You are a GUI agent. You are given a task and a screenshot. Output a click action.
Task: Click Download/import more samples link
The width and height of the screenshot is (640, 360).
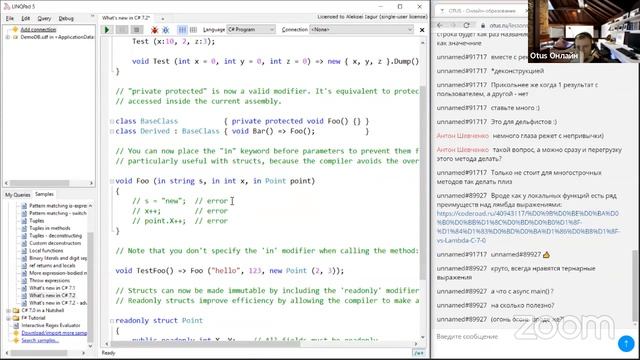54,333
